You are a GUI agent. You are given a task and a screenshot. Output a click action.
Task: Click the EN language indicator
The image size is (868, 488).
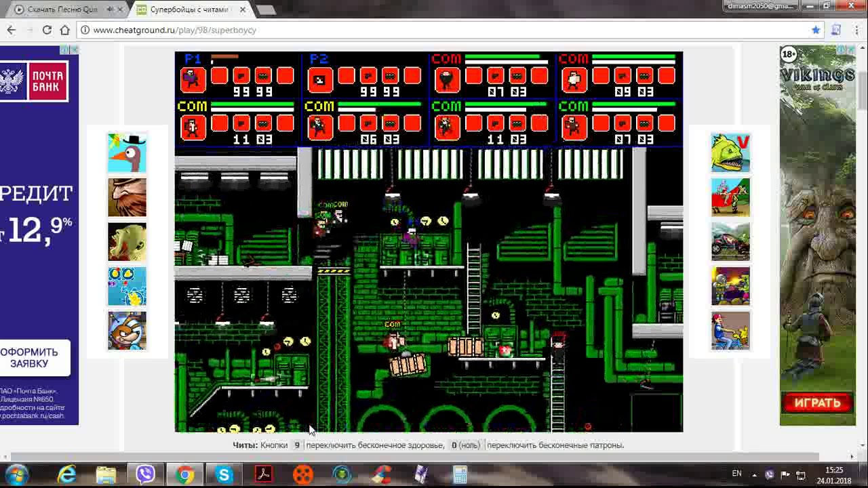point(736,474)
